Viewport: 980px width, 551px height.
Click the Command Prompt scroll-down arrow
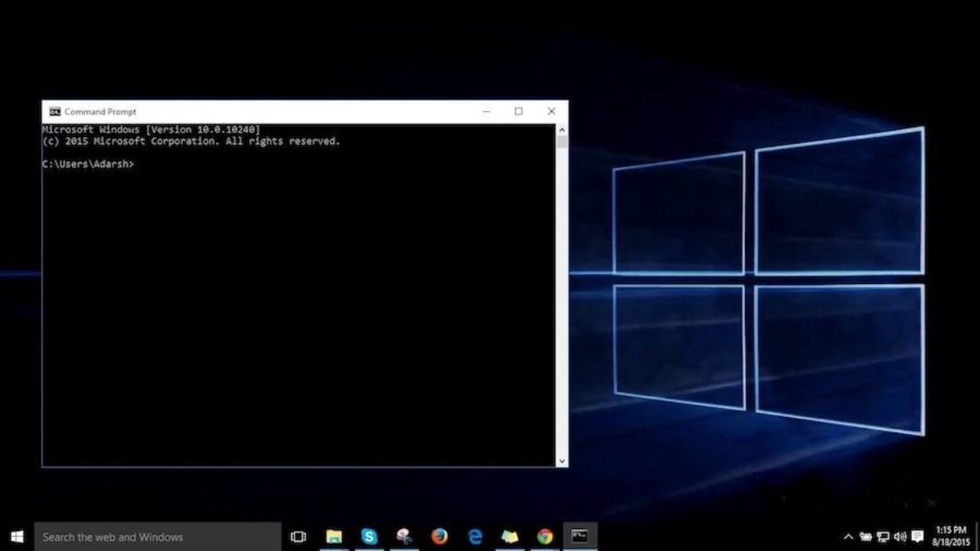562,461
